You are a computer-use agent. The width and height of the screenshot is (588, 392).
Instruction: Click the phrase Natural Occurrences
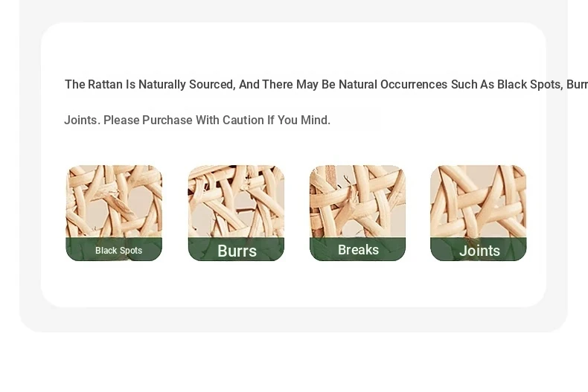coord(393,84)
